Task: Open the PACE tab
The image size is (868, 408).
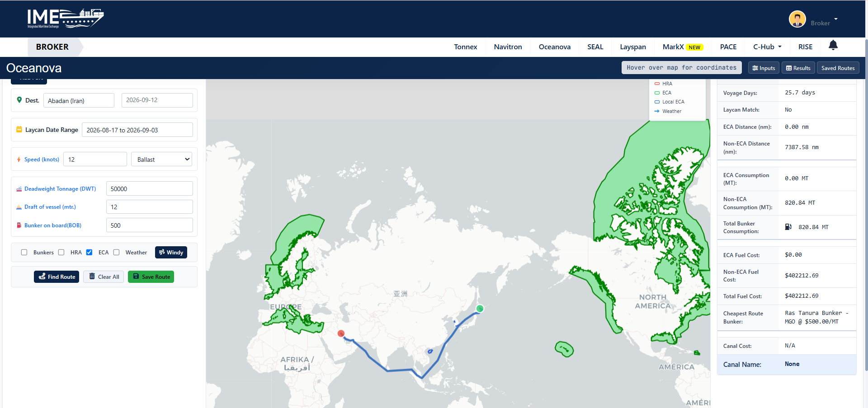Action: click(728, 47)
